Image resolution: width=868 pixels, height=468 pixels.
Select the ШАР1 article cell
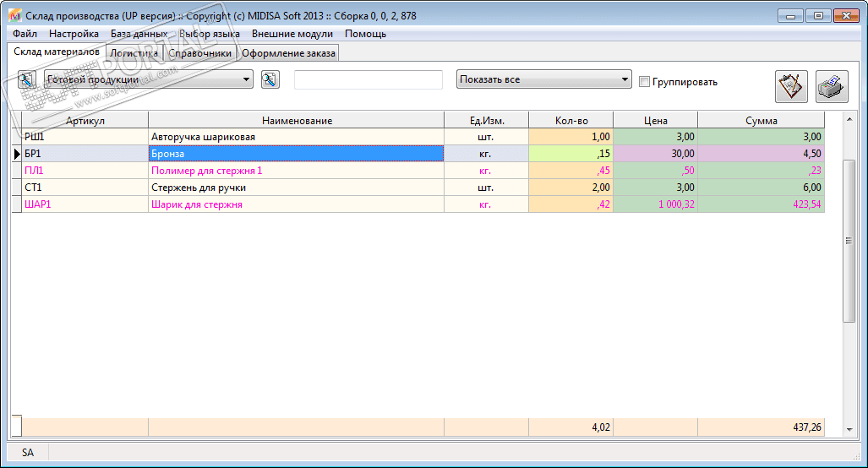[x=85, y=204]
